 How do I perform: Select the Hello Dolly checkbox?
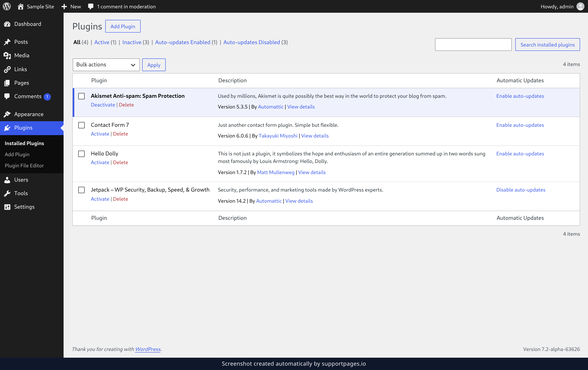pos(81,154)
